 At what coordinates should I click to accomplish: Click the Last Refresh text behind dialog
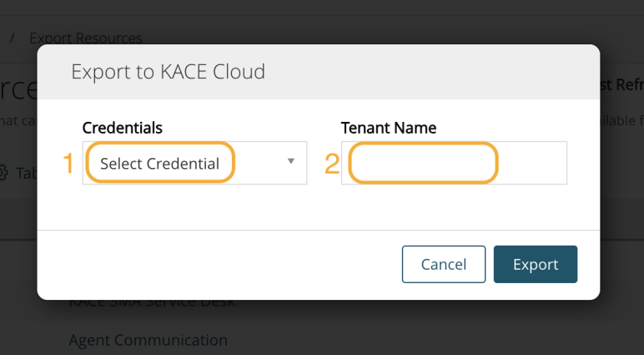[x=621, y=84]
